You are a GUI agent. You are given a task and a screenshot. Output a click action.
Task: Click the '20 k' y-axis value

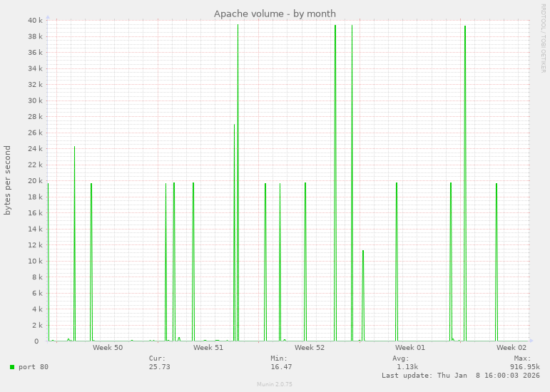pyautogui.click(x=35, y=181)
